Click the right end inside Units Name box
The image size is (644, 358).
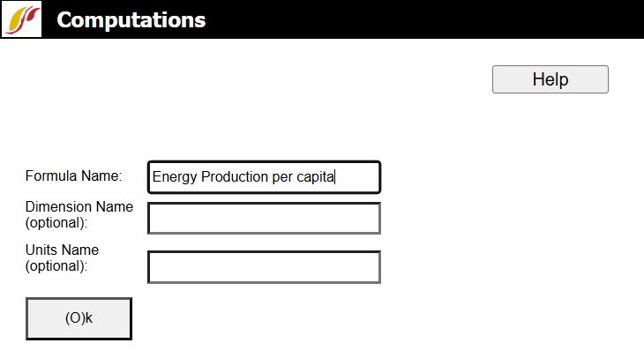(372, 267)
